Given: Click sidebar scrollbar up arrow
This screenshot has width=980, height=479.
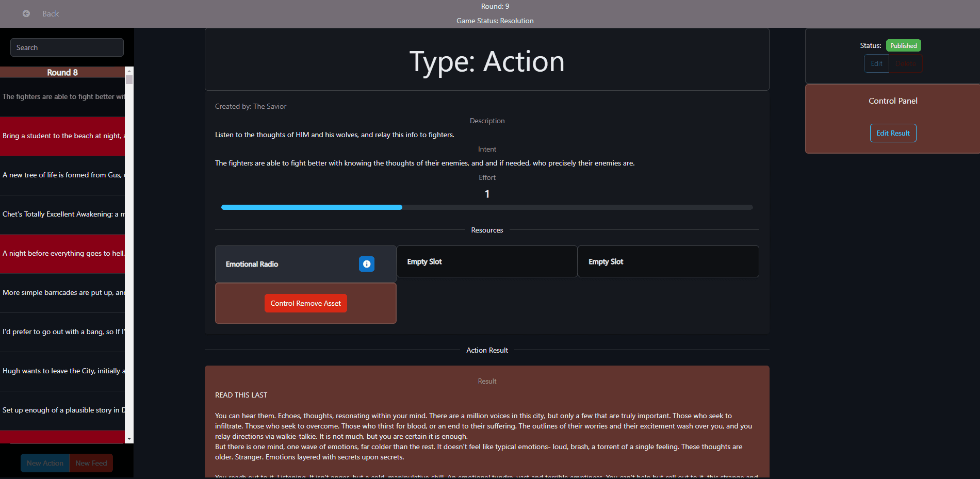Looking at the screenshot, I should click(x=129, y=71).
